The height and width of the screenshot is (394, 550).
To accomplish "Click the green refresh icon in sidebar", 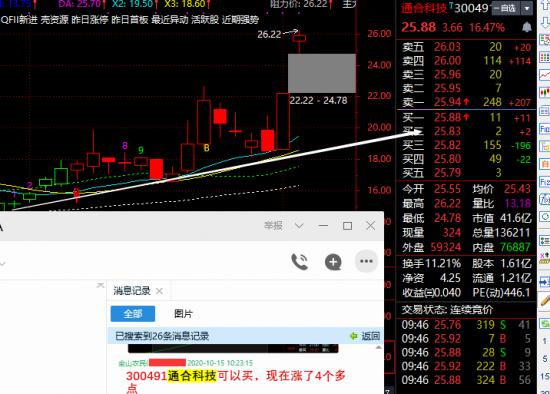I will [545, 323].
